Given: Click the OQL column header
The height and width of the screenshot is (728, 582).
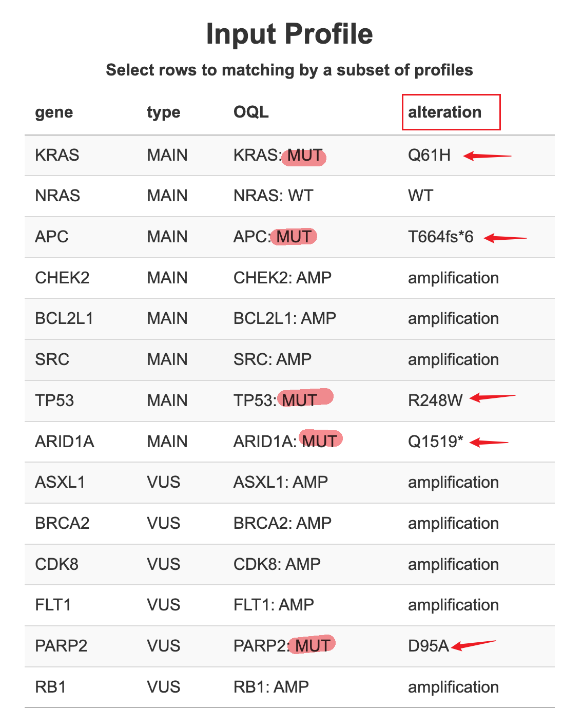Looking at the screenshot, I should coord(251,112).
